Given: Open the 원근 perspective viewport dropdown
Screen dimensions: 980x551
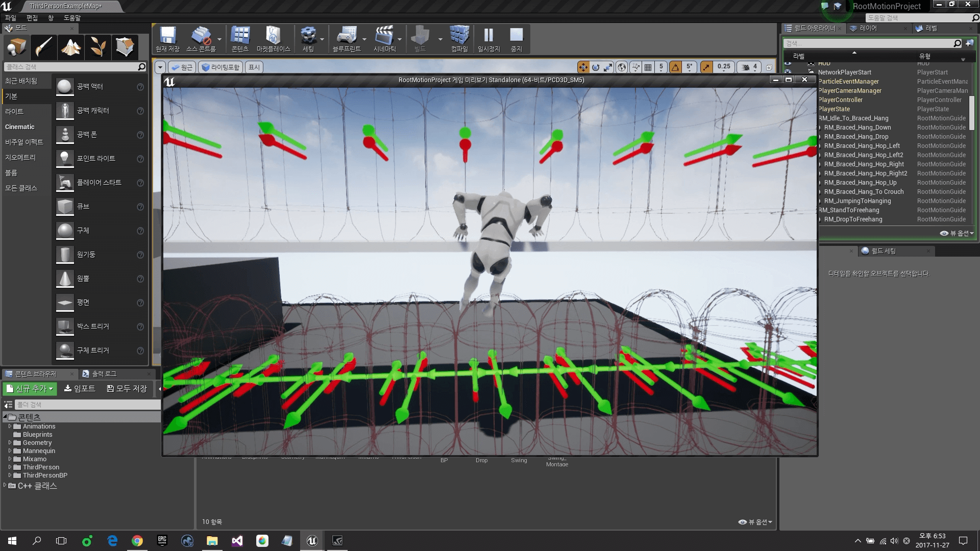Looking at the screenshot, I should tap(182, 67).
